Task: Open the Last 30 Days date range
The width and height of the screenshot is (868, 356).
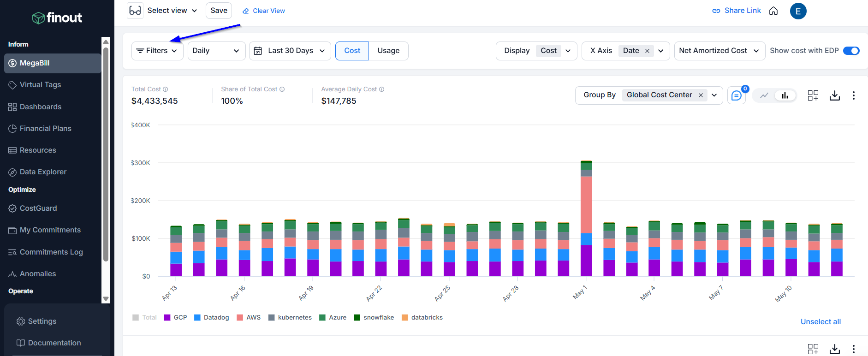Action: pyautogui.click(x=290, y=51)
